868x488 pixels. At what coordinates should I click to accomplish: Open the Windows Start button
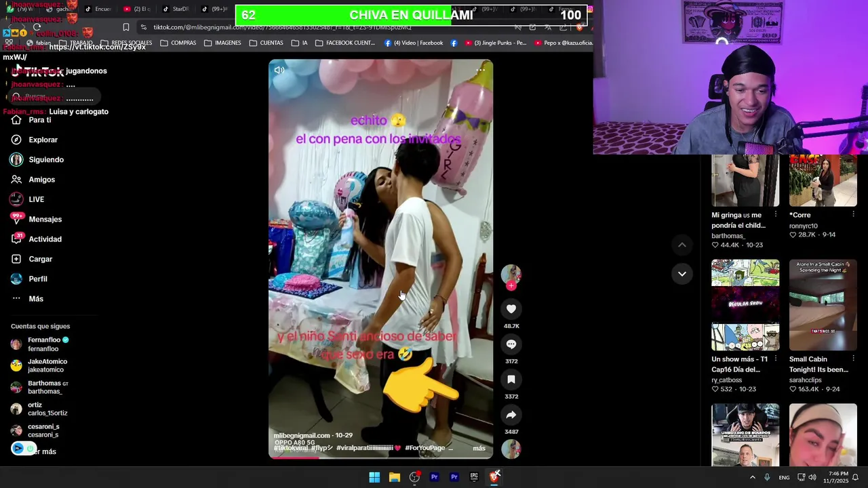pyautogui.click(x=374, y=477)
